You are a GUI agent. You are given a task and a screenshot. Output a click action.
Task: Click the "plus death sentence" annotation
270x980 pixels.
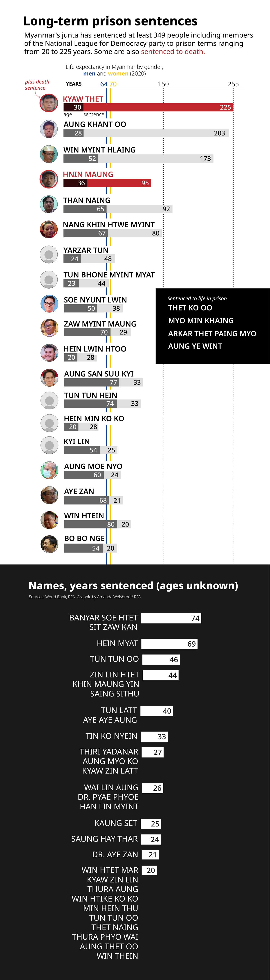(37, 85)
